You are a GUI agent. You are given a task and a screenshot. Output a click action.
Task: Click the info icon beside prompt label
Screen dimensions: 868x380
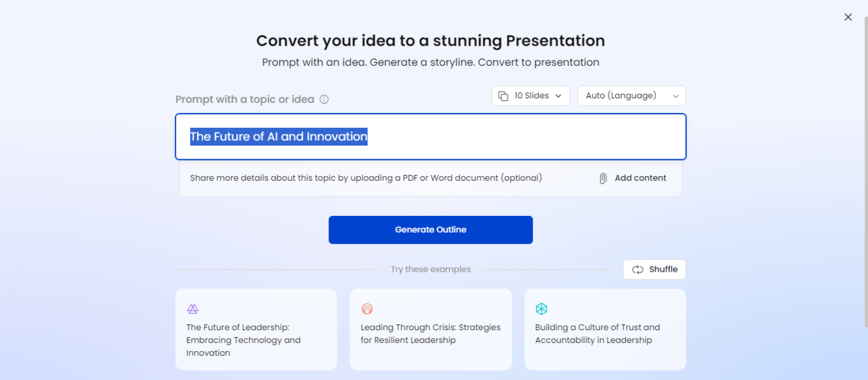tap(324, 100)
